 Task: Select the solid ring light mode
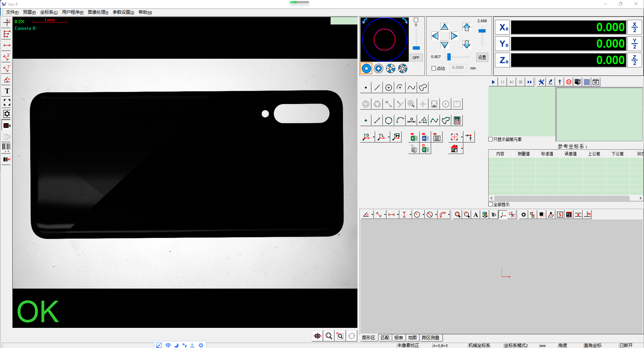366,68
